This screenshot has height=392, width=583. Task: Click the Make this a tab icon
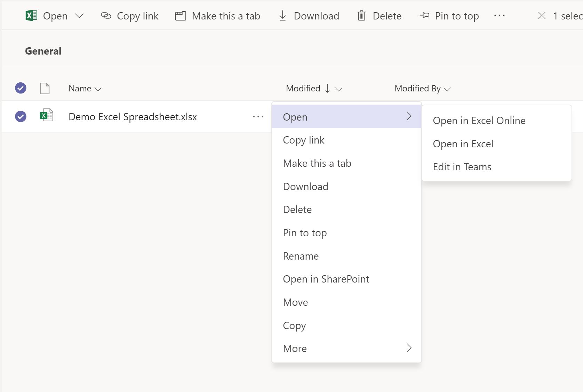coord(181,16)
